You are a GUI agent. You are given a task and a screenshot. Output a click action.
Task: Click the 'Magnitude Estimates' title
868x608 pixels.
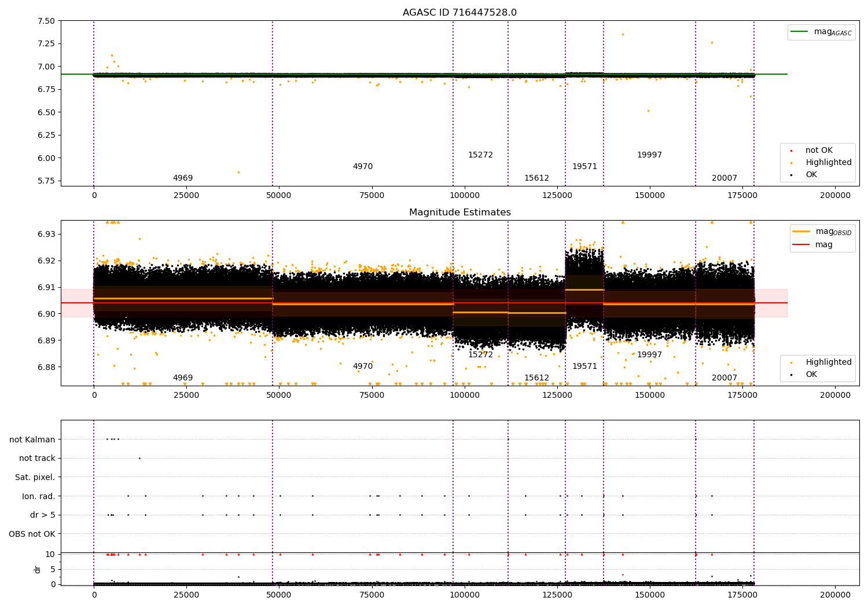[x=459, y=213]
